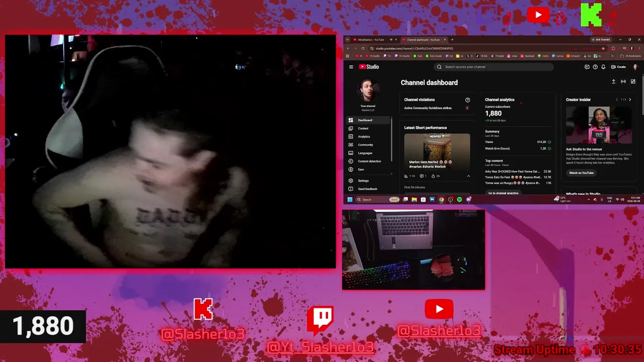This screenshot has width=644, height=362.
Task: Click the views stat icon under latest Short
Action: (406, 176)
